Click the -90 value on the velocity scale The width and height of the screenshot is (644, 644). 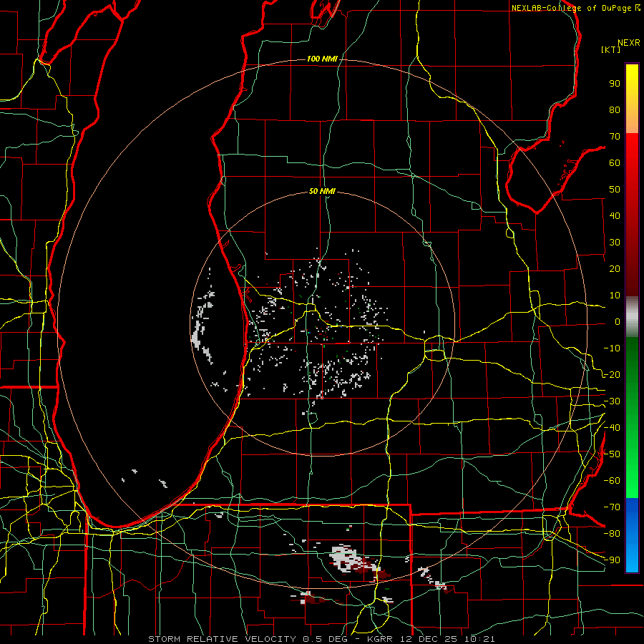(612, 560)
